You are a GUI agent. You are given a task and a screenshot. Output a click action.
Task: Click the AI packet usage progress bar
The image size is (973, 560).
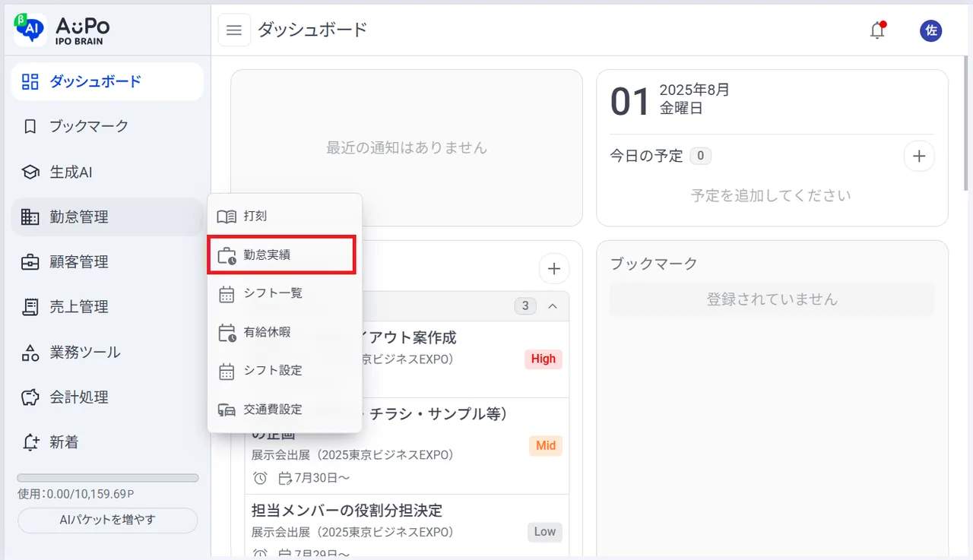[108, 478]
